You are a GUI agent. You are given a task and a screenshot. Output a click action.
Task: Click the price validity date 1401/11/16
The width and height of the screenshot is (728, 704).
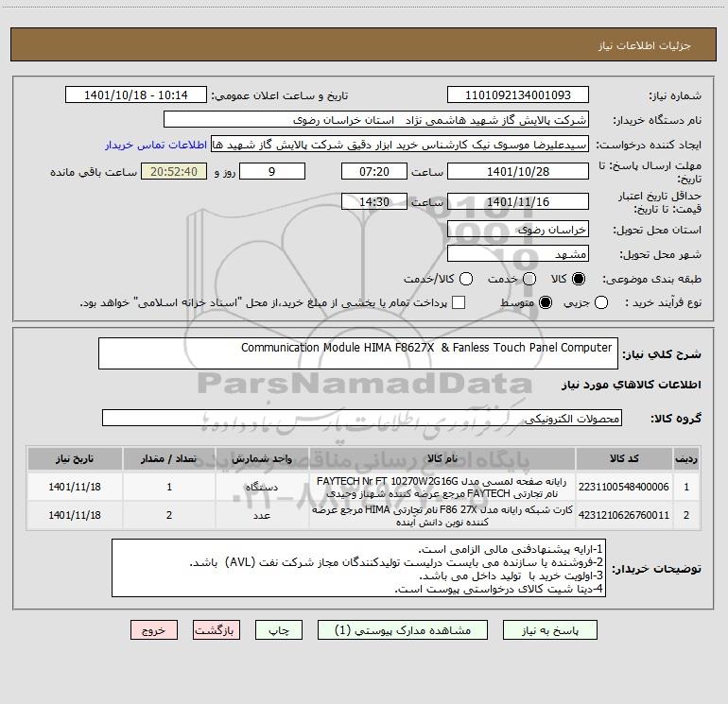(x=518, y=201)
